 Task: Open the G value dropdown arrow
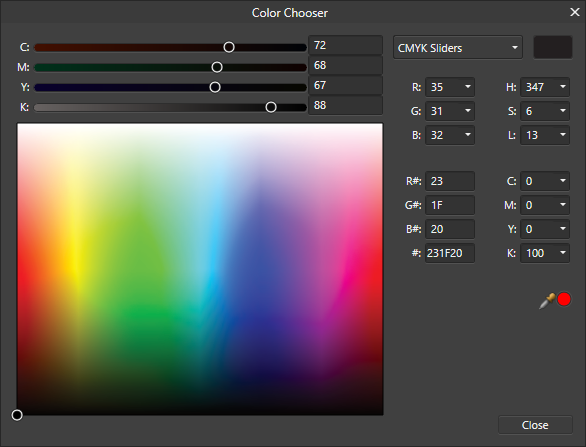[468, 111]
